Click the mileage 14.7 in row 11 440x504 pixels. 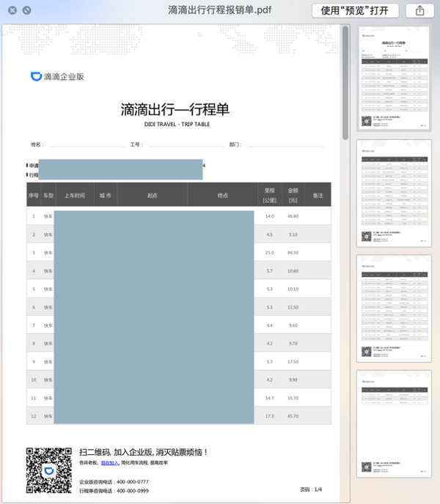pyautogui.click(x=270, y=398)
